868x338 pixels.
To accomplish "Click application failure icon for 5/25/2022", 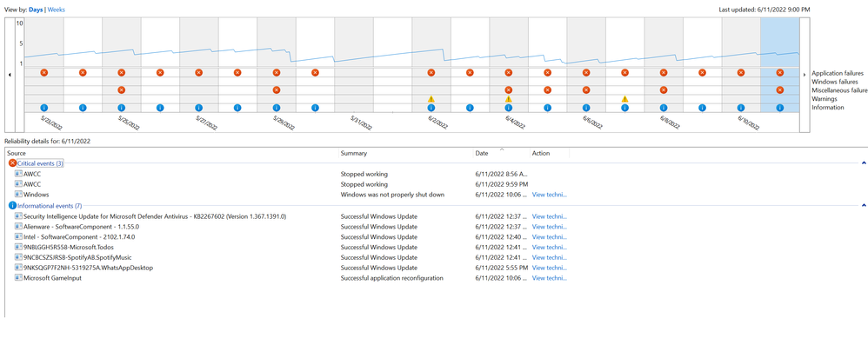I will click(121, 72).
